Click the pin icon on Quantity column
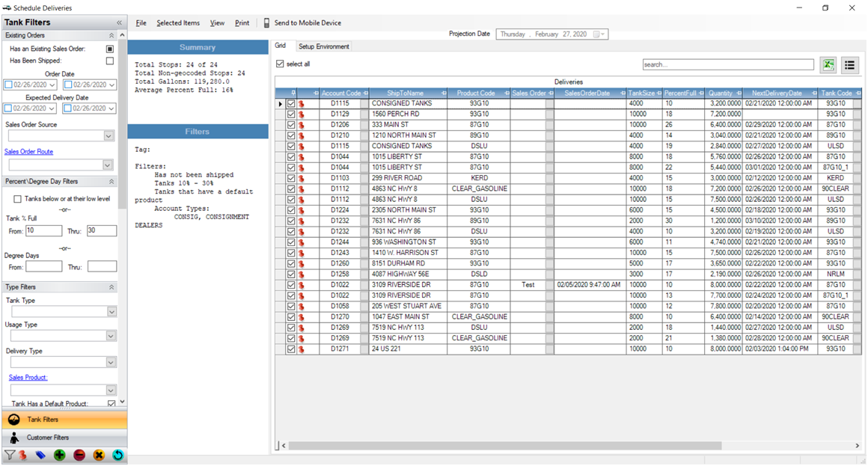868x466 pixels. coord(739,93)
